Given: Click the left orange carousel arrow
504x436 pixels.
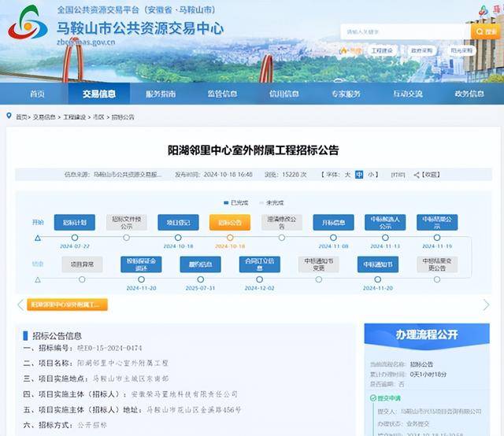Looking at the screenshot, I should 20,305.
